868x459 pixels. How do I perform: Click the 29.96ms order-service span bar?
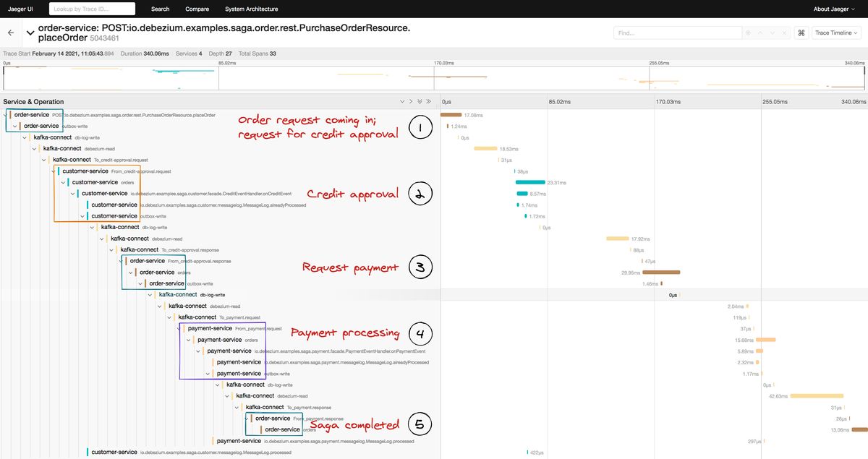661,273
